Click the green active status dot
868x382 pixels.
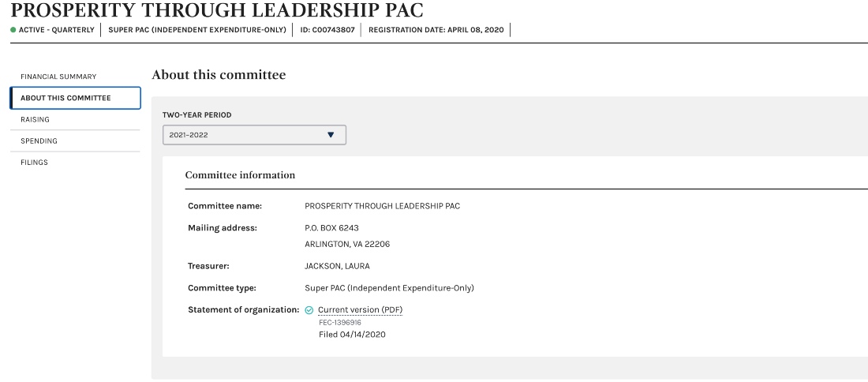(13, 30)
